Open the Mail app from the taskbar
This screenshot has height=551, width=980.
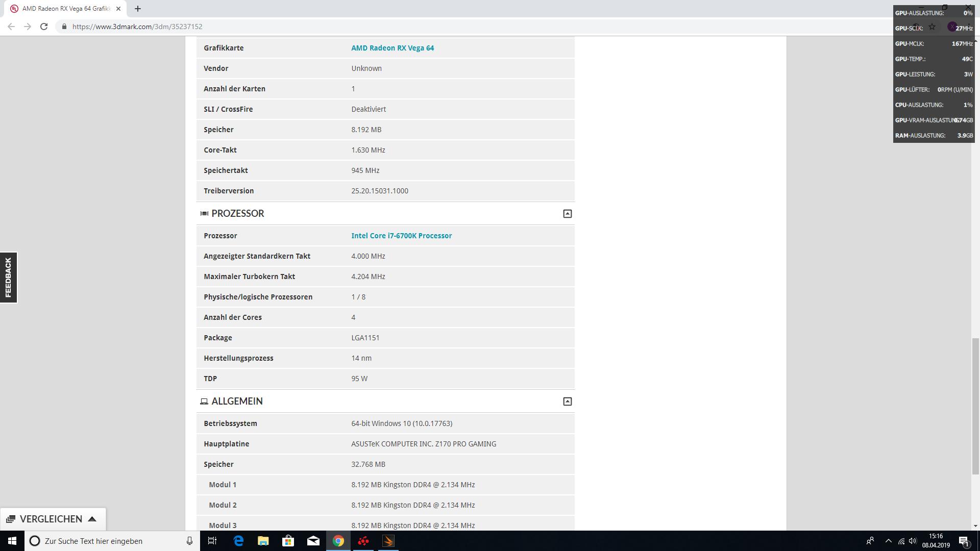(x=313, y=541)
